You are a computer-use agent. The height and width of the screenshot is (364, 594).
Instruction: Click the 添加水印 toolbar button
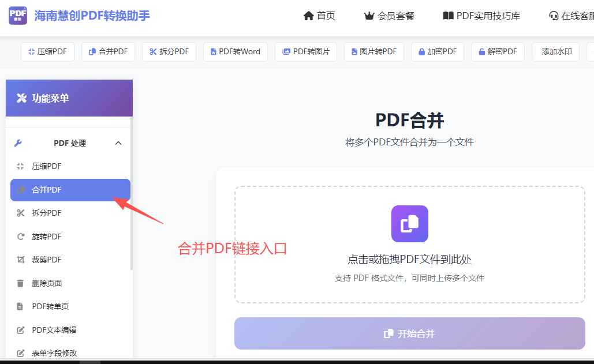click(x=556, y=51)
